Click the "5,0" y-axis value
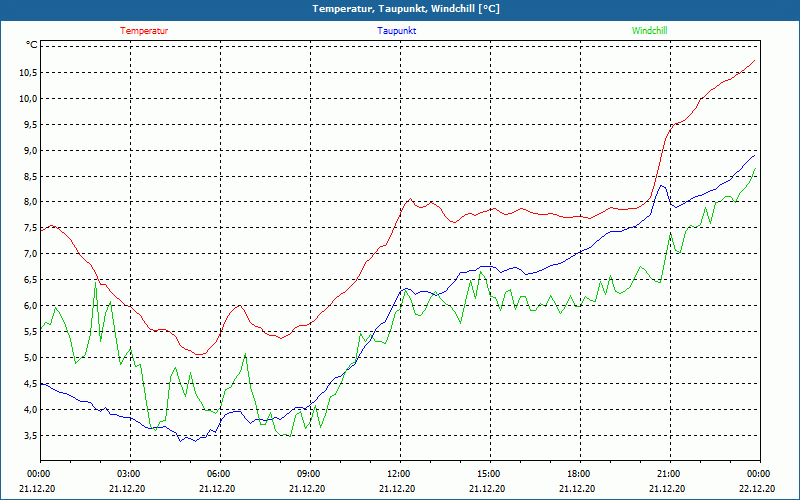800x500 pixels. tap(30, 358)
